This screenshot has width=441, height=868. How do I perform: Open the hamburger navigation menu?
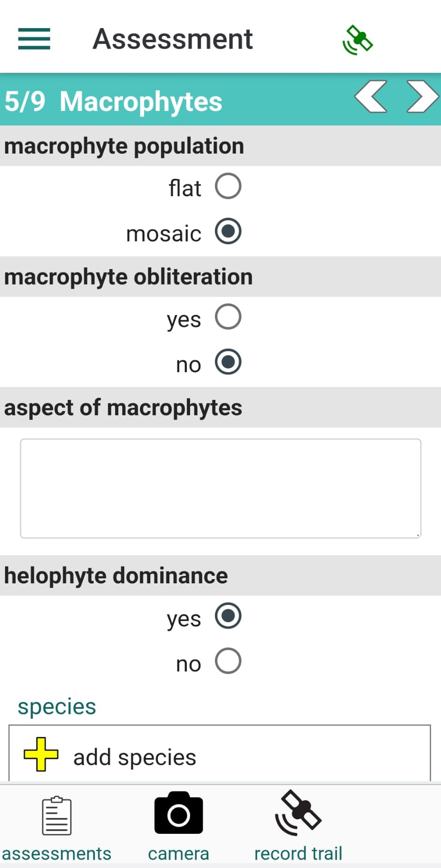click(x=34, y=39)
